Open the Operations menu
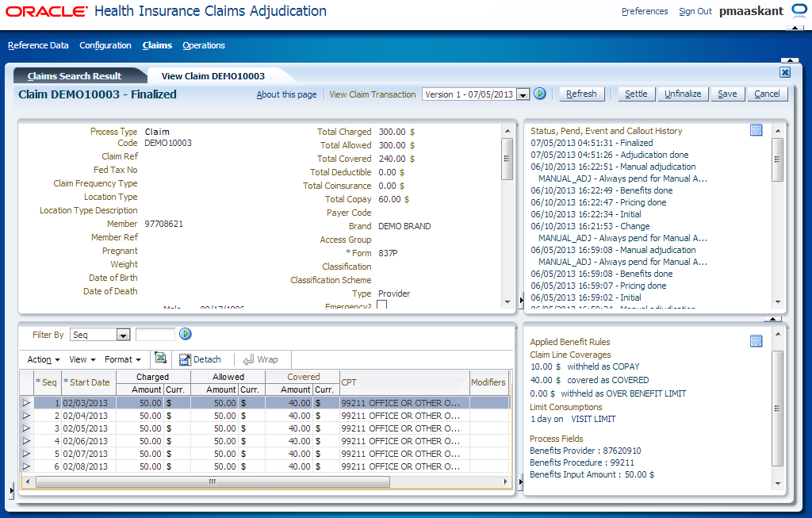 coord(203,45)
